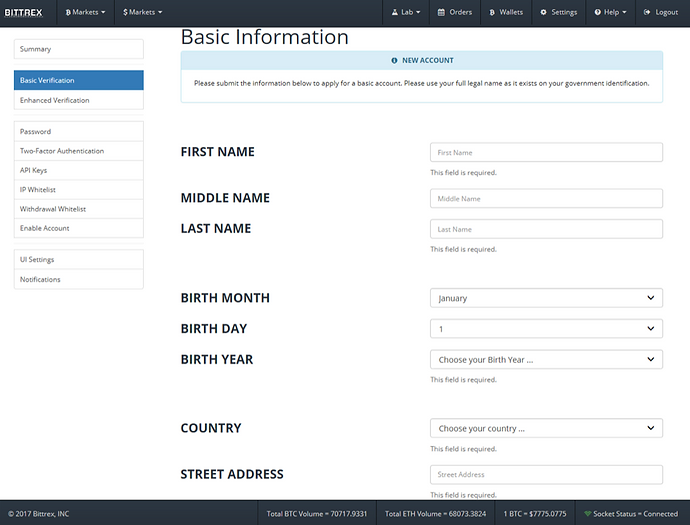Go to the Orders page
This screenshot has height=525, width=690.
pos(455,12)
